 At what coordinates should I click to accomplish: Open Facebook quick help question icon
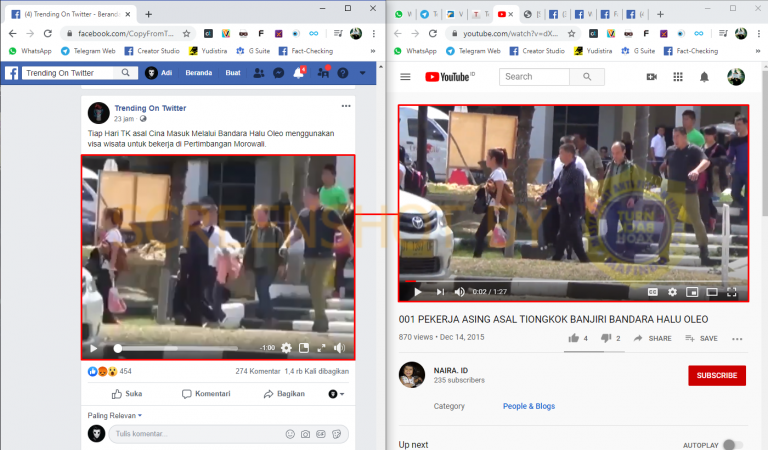[343, 73]
